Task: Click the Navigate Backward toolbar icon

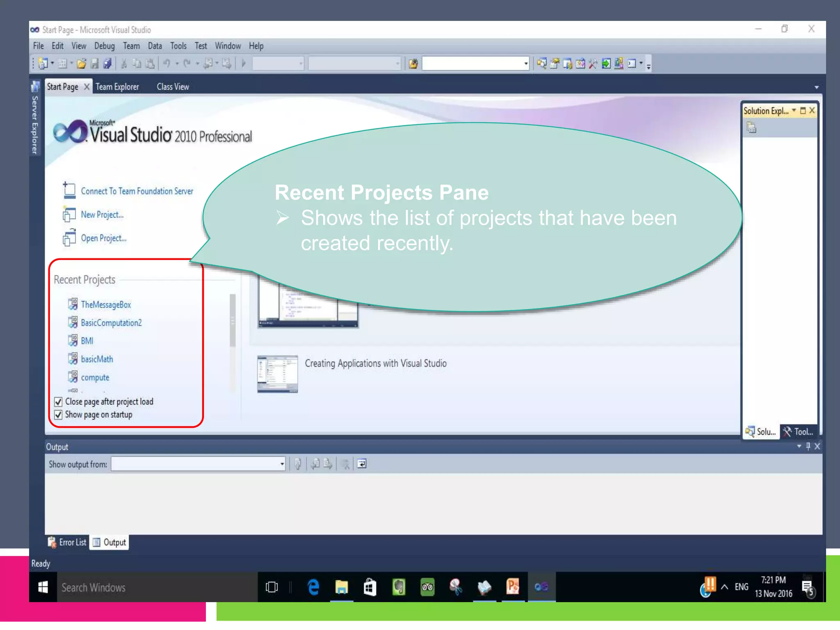Action: pyautogui.click(x=208, y=64)
